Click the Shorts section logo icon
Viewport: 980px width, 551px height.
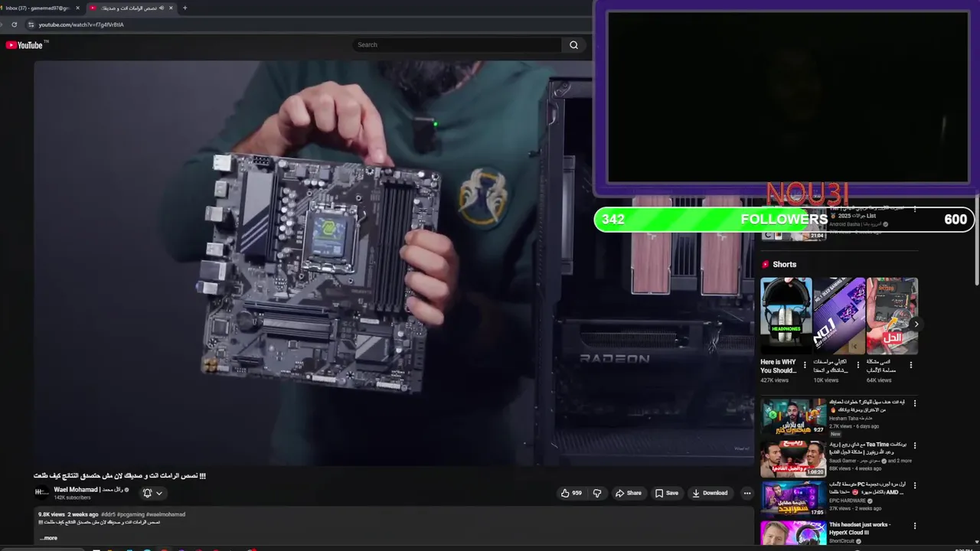(x=765, y=264)
